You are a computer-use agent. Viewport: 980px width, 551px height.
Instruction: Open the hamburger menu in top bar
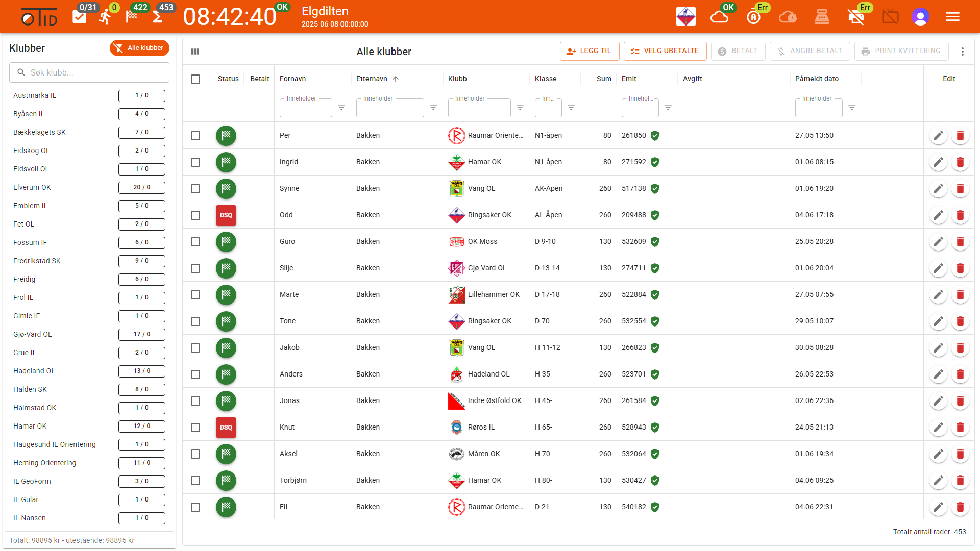point(952,17)
